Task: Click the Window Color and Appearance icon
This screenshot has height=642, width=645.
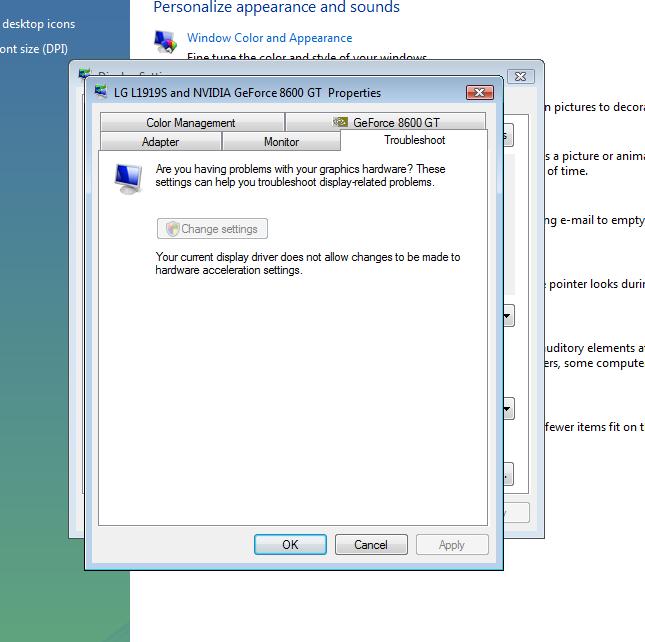Action: coord(165,42)
